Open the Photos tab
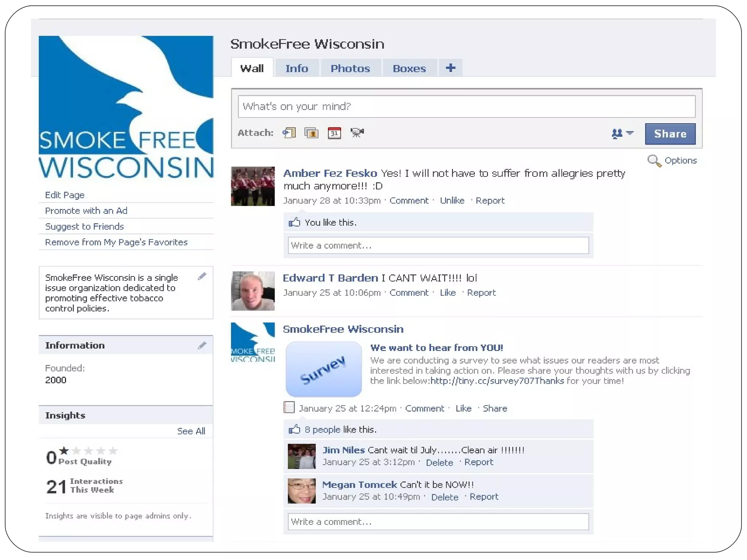 [350, 69]
